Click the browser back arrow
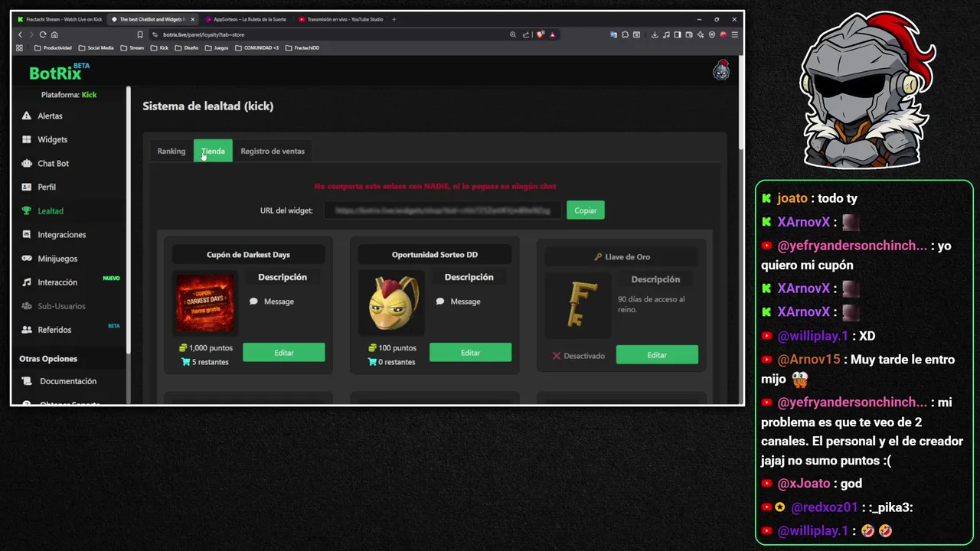This screenshot has width=980, height=551. (20, 34)
